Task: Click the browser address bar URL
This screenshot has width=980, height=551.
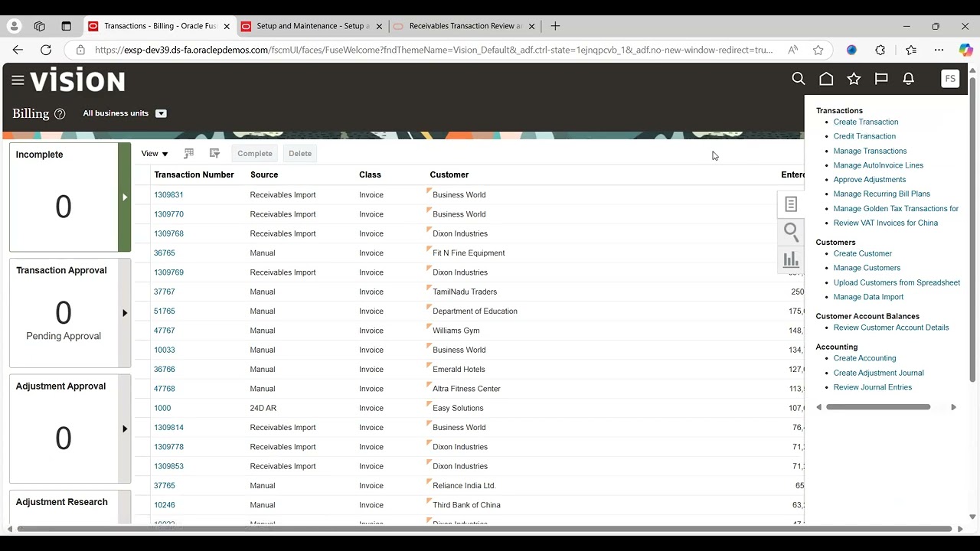Action: [434, 50]
